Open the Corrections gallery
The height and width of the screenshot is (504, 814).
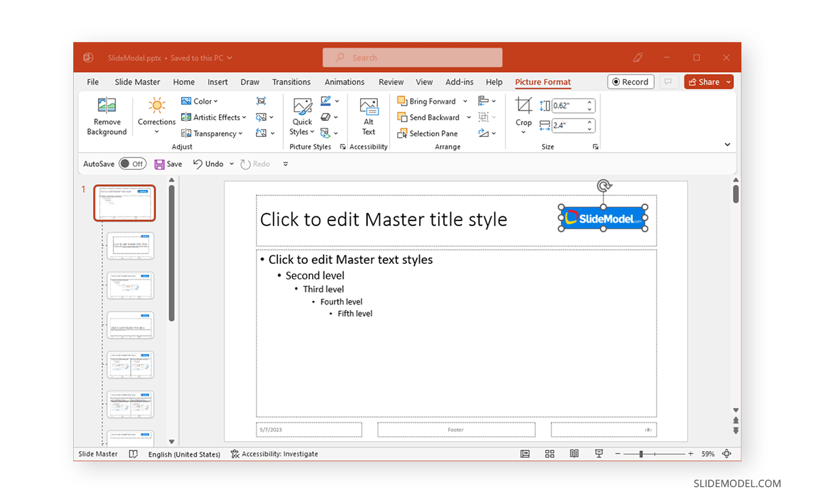point(156,117)
